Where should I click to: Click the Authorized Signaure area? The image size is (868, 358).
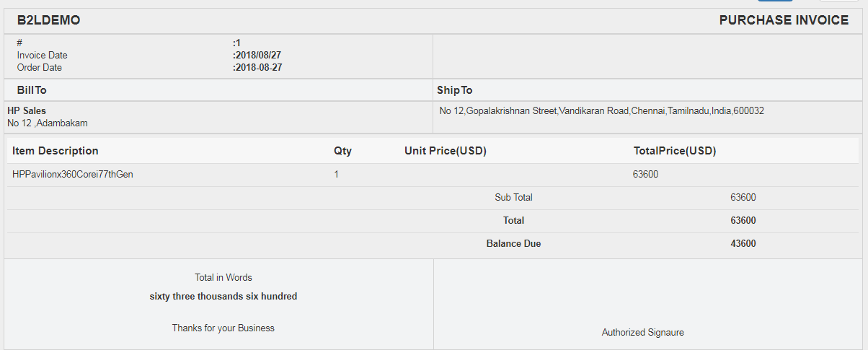coord(642,333)
